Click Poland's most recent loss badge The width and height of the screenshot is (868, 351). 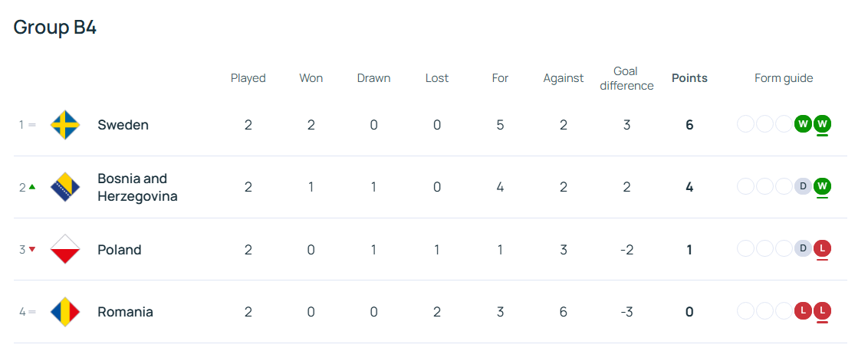(x=822, y=249)
